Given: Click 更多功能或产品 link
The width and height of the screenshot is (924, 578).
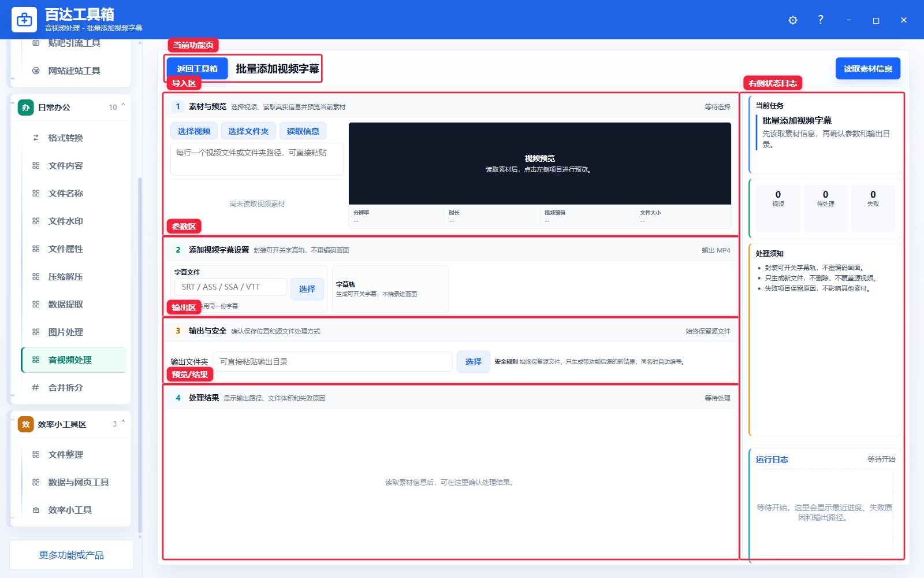Looking at the screenshot, I should tap(72, 555).
